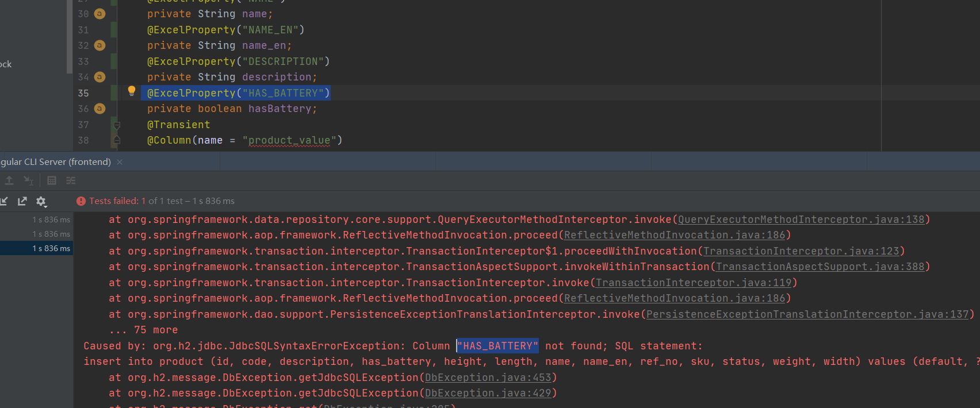
Task: Select the highlighted 1 s 836 ms test row
Action: coord(36,248)
